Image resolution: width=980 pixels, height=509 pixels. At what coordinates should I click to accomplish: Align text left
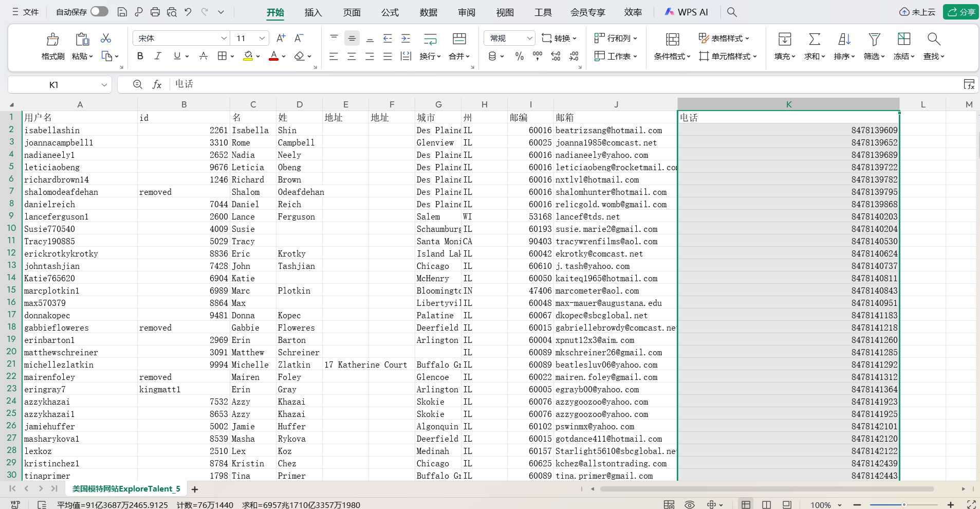334,56
